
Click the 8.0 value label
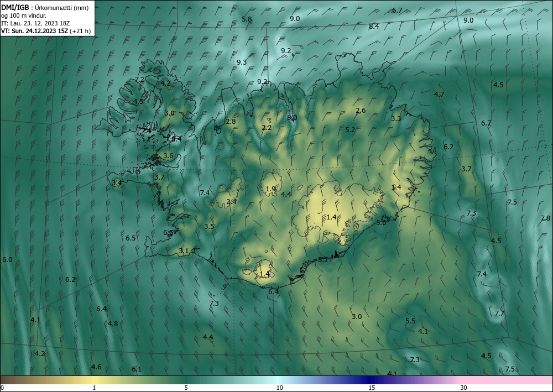click(292, 118)
